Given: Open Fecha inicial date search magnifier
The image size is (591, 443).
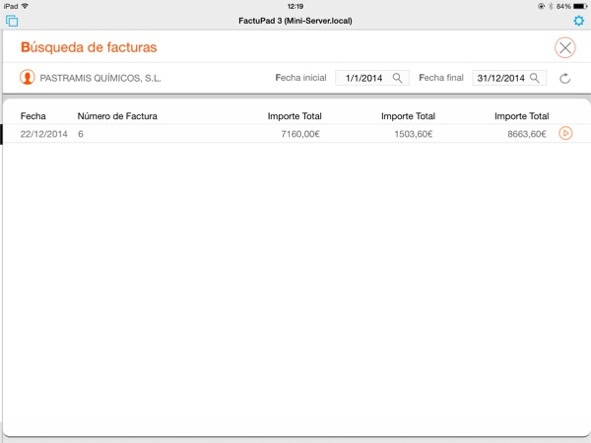Looking at the screenshot, I should (397, 78).
